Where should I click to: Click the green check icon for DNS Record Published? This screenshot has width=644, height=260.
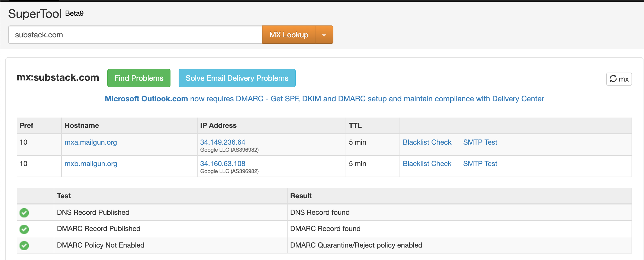point(24,213)
